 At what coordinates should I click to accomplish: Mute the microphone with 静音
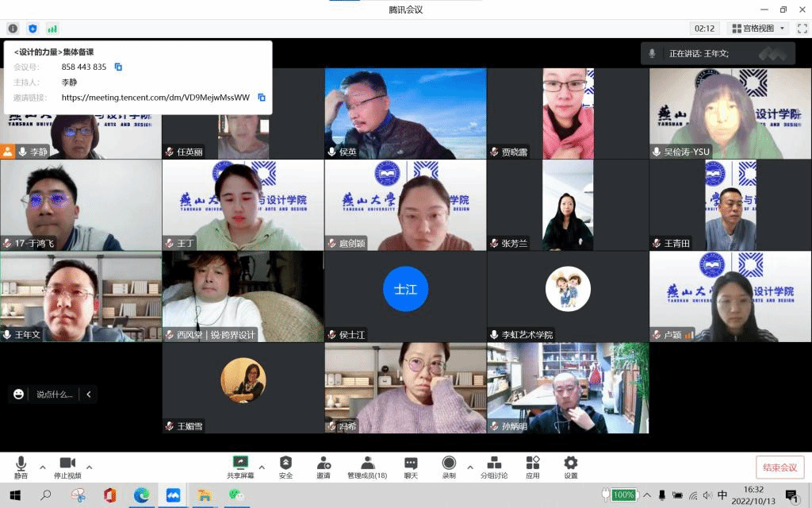[21, 468]
